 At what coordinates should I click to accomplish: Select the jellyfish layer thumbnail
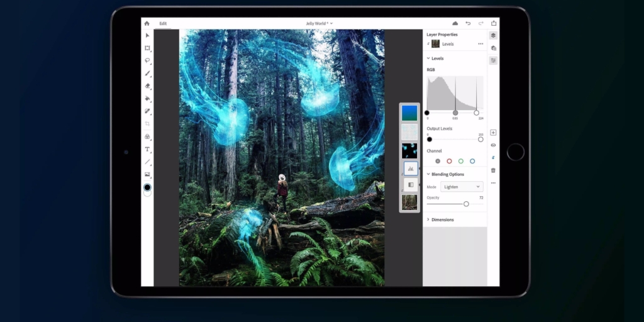click(x=409, y=151)
